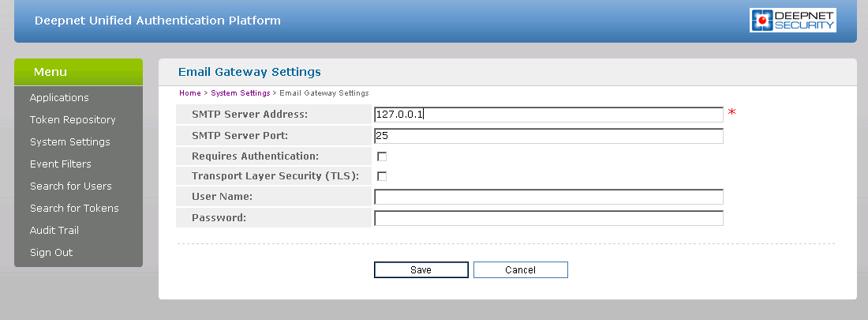Go to Token Repository

(x=73, y=120)
